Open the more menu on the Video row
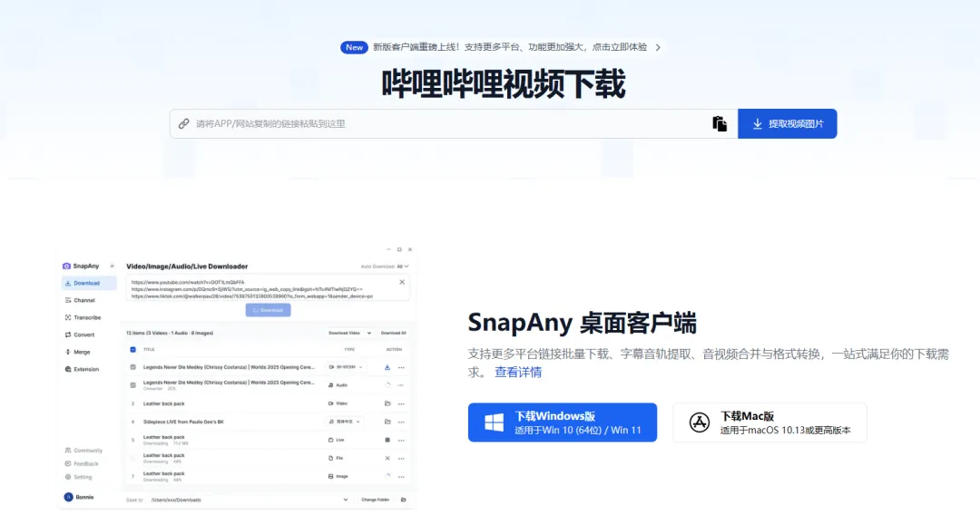The height and width of the screenshot is (524, 980). click(401, 403)
